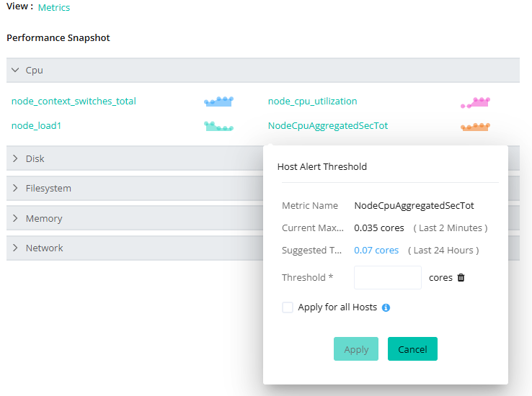Click the teal node_load1 sparkline
The height and width of the screenshot is (396, 532).
coord(219,126)
